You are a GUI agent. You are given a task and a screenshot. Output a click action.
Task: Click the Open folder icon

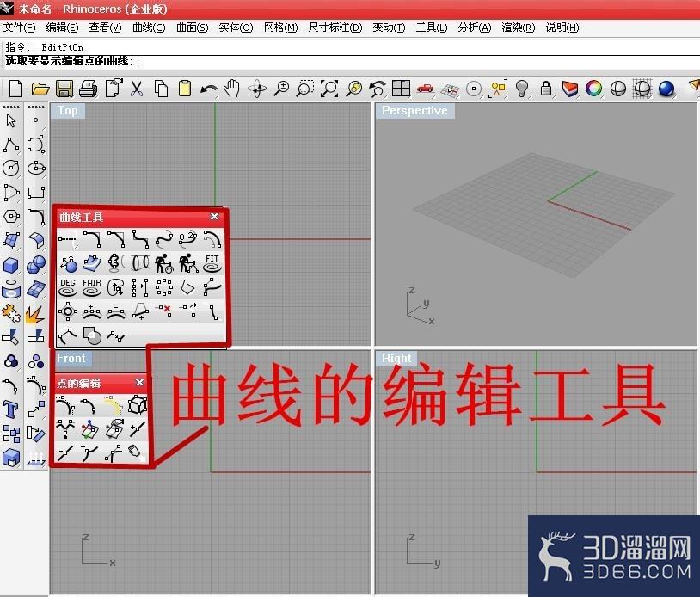[40, 89]
